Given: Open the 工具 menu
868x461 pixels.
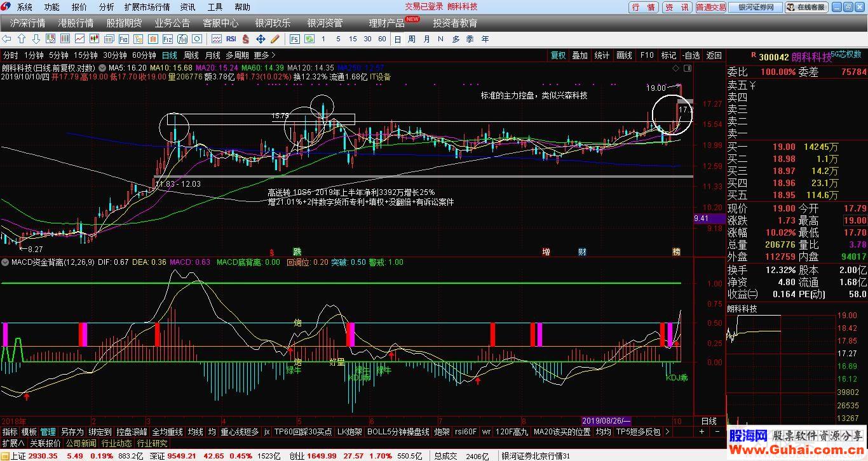Looking at the screenshot, I should 215,7.
